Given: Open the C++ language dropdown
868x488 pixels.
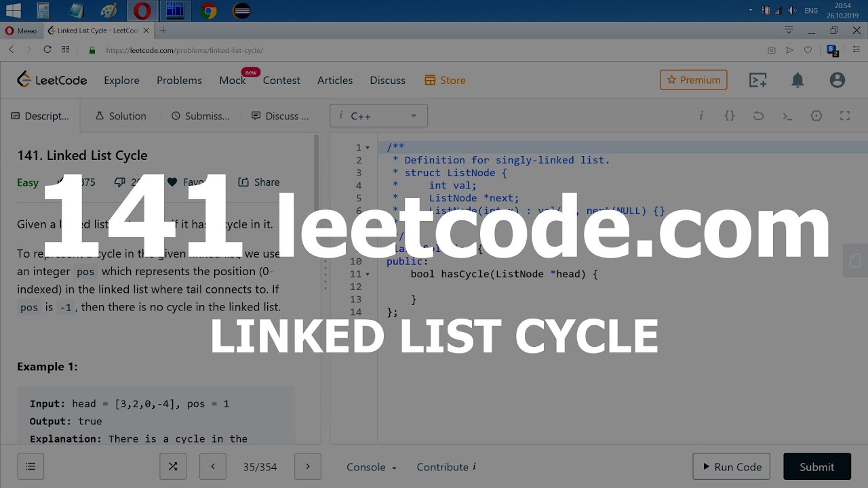Looking at the screenshot, I should (378, 116).
